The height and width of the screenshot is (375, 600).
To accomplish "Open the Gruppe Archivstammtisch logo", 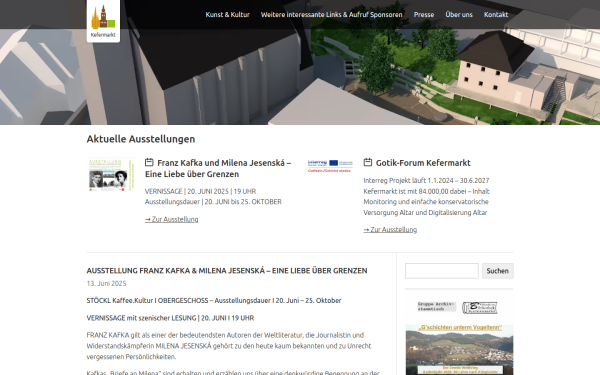I will coord(437,307).
